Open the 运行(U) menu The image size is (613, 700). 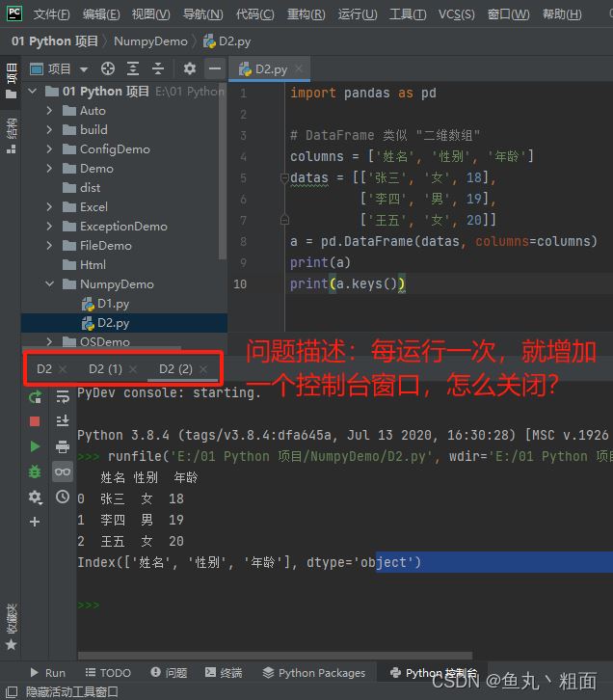[358, 14]
